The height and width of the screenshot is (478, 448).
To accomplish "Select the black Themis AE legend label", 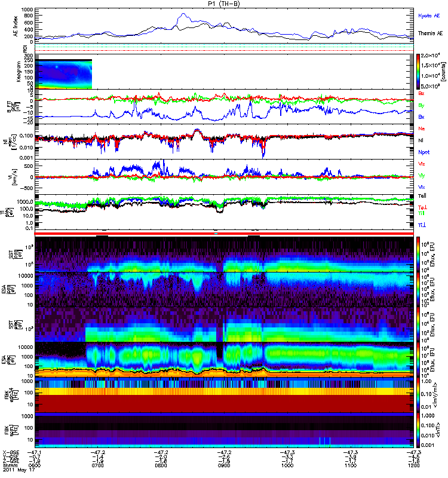I will coord(430,33).
